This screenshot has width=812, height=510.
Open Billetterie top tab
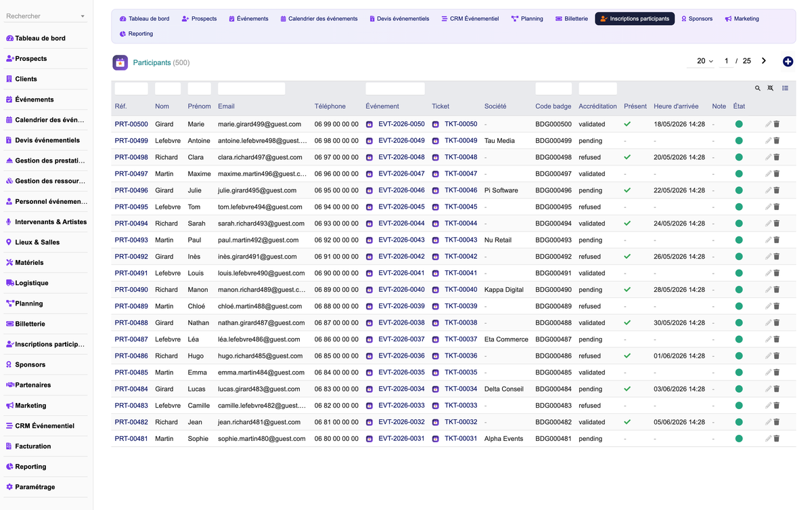coord(571,19)
